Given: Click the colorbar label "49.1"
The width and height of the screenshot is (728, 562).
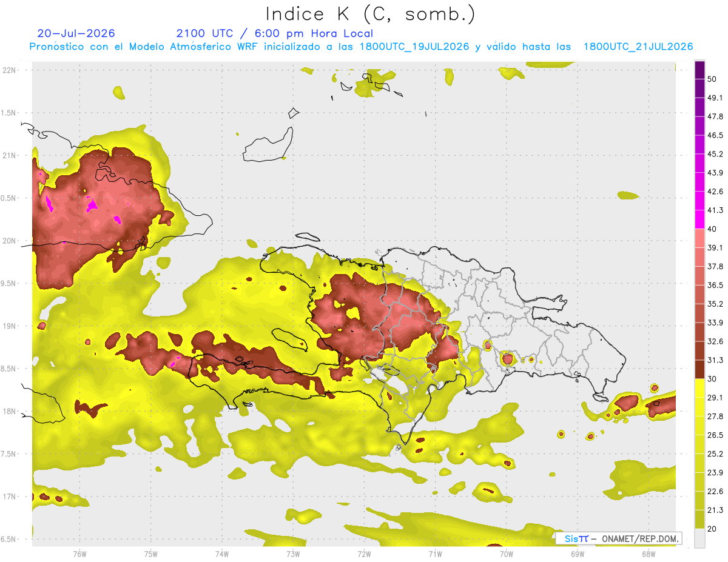Looking at the screenshot, I should coord(715,98).
